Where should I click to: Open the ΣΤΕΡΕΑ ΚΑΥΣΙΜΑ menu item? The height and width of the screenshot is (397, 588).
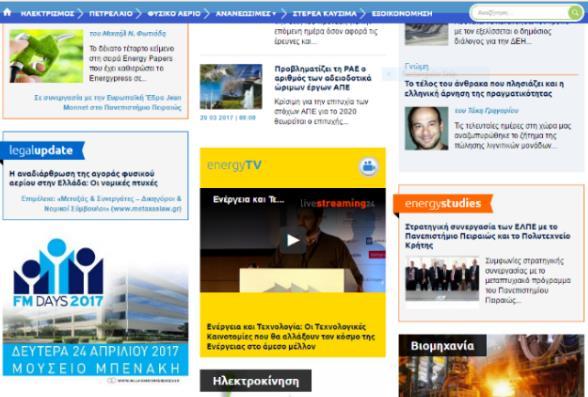[x=324, y=13]
